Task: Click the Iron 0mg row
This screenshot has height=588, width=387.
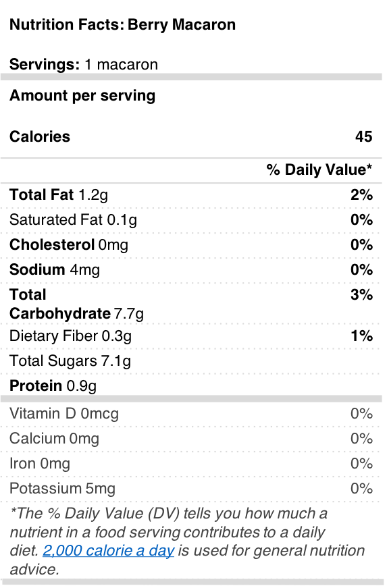Action: pos(191,464)
